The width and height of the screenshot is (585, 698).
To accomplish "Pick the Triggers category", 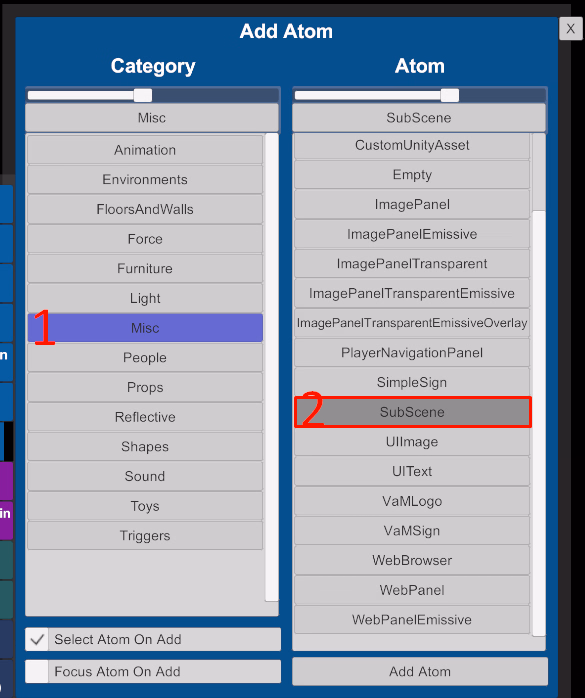I will [x=145, y=536].
